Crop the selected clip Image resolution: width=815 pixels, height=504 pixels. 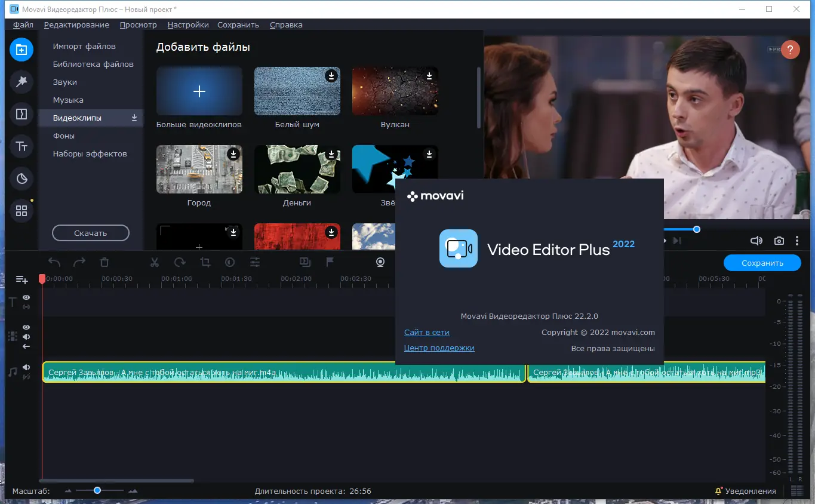pos(204,262)
